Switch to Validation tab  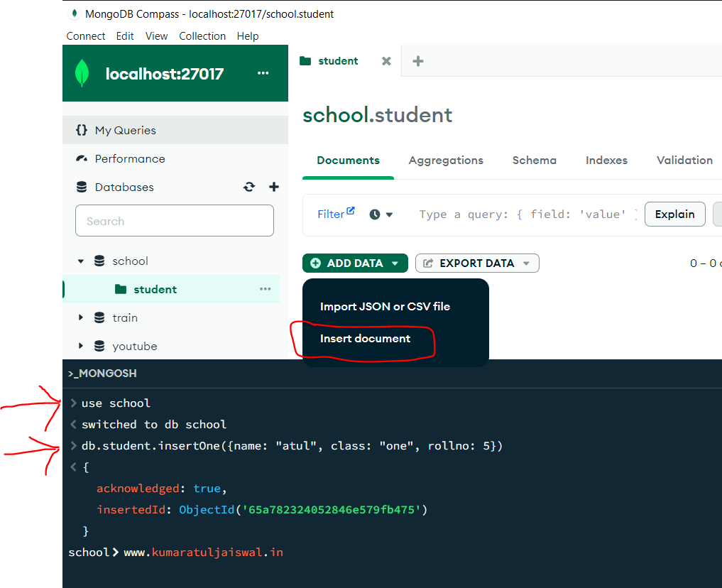tap(684, 160)
